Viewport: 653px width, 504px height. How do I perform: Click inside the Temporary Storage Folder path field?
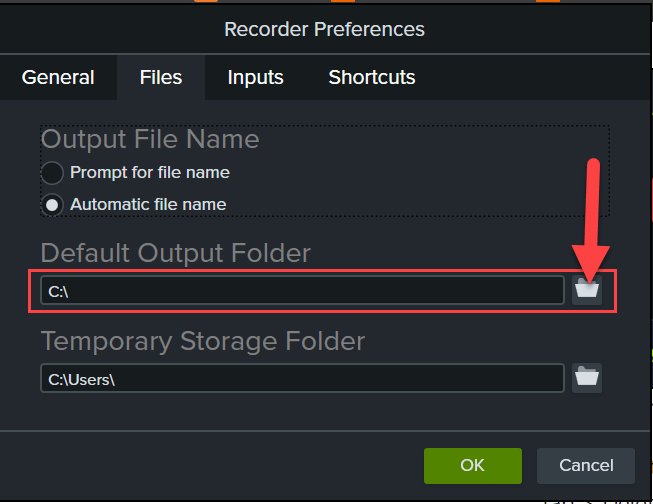(x=302, y=378)
